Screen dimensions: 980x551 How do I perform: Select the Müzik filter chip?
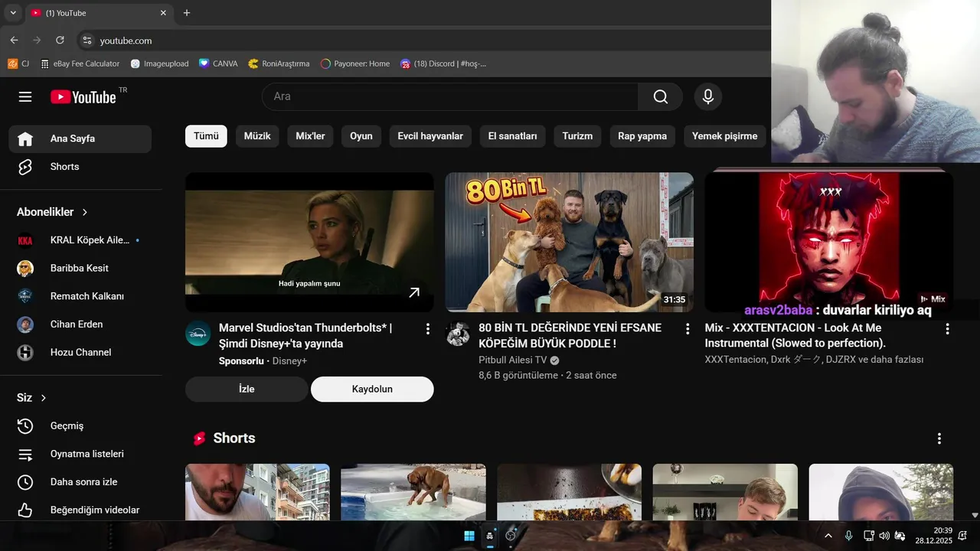(257, 136)
